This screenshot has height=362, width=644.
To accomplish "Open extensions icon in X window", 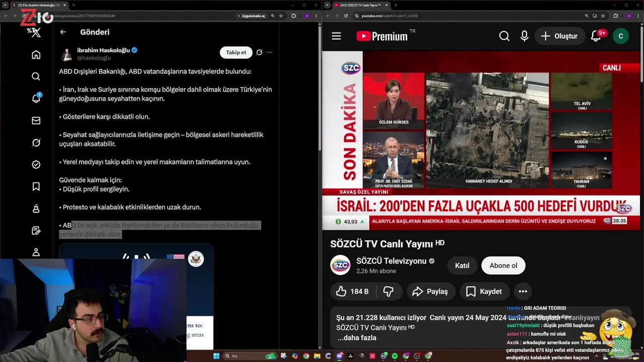I will click(x=294, y=16).
